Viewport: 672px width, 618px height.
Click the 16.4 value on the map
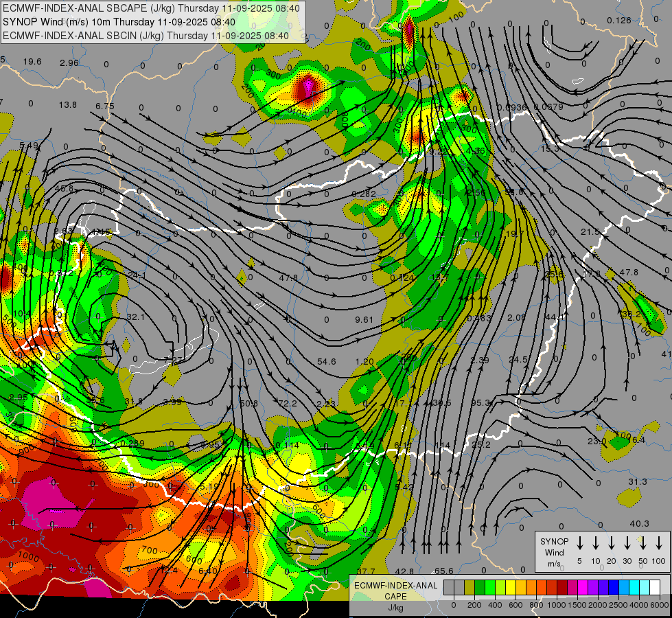636,439
